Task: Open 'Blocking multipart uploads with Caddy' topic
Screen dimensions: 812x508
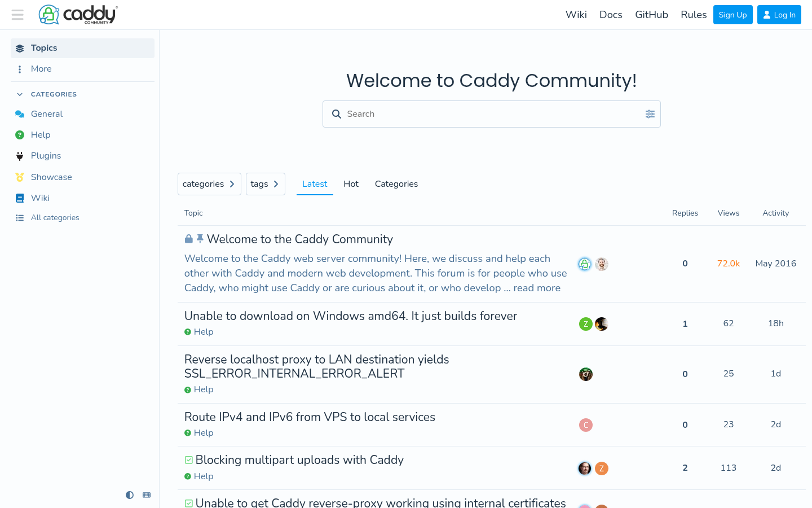Action: [x=299, y=460]
